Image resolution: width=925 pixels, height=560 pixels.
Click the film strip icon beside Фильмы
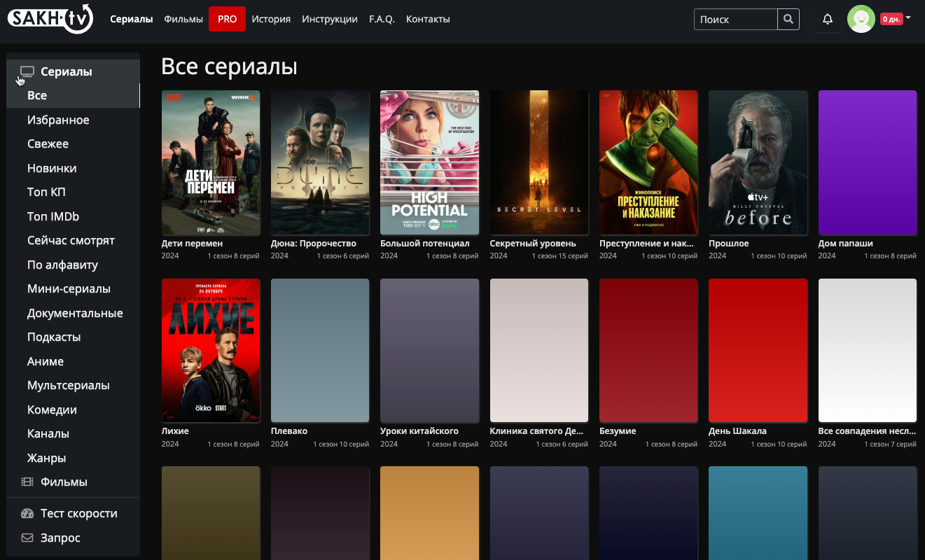[27, 482]
